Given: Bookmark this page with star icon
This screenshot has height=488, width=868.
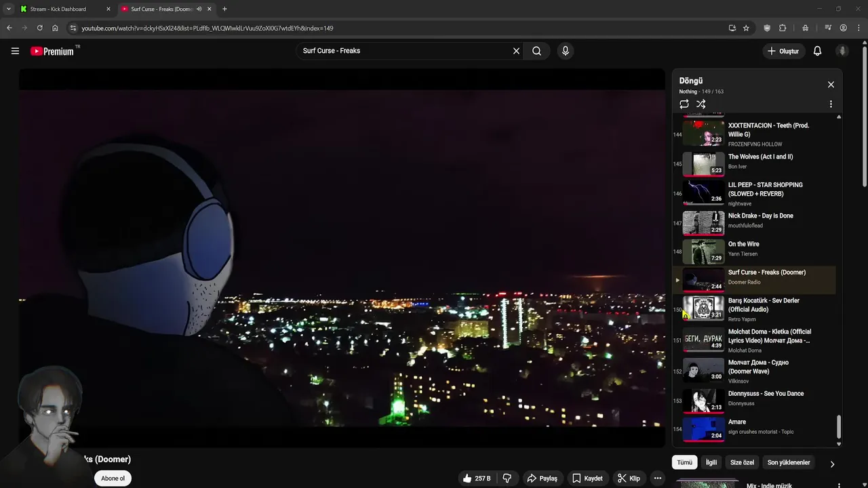Looking at the screenshot, I should pos(746,28).
